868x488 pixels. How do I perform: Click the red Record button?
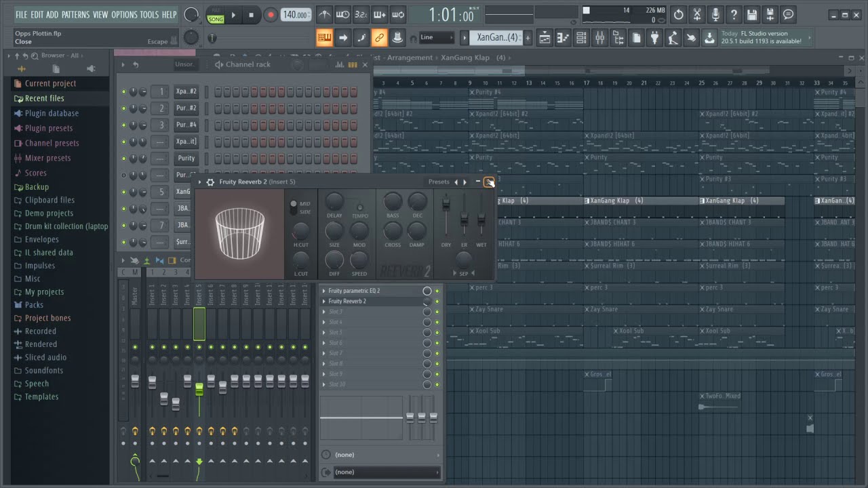coord(271,15)
